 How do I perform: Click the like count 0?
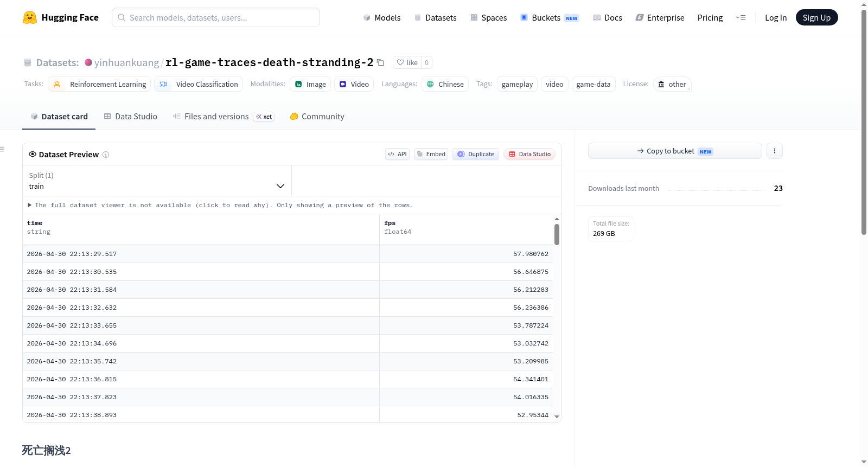[x=427, y=62]
